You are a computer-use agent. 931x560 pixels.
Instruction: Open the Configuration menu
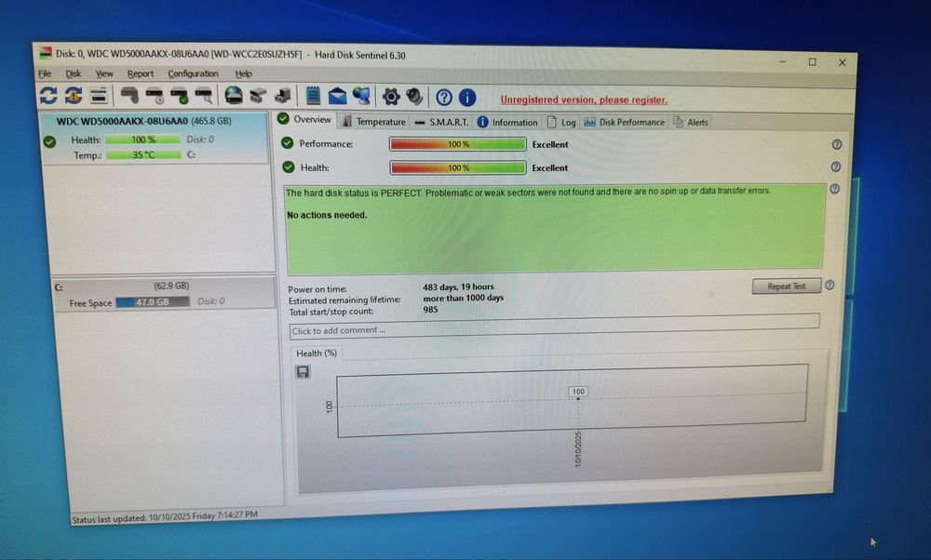[193, 73]
